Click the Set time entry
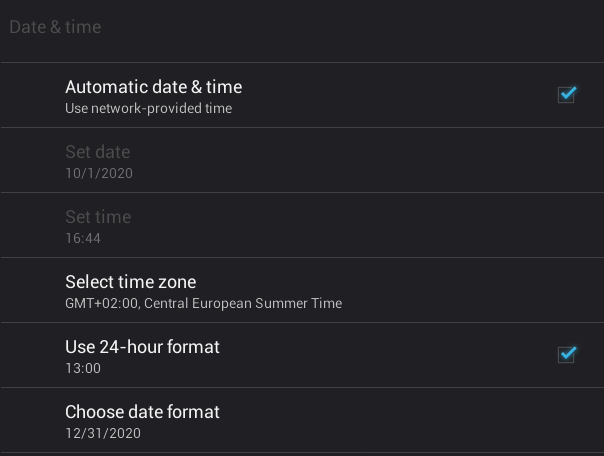This screenshot has width=604, height=456. [x=302, y=225]
